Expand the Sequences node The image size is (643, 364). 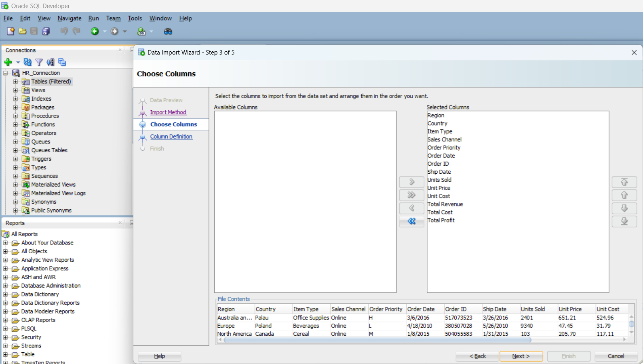coord(15,176)
